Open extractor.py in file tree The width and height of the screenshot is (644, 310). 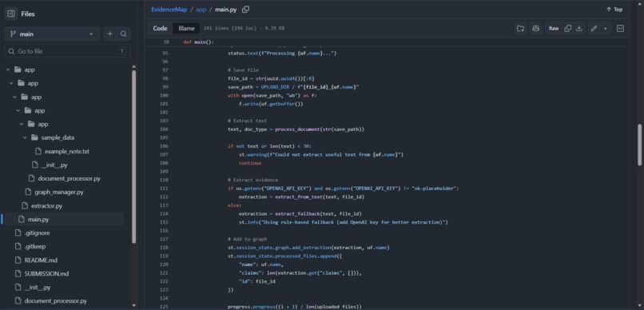click(x=47, y=205)
